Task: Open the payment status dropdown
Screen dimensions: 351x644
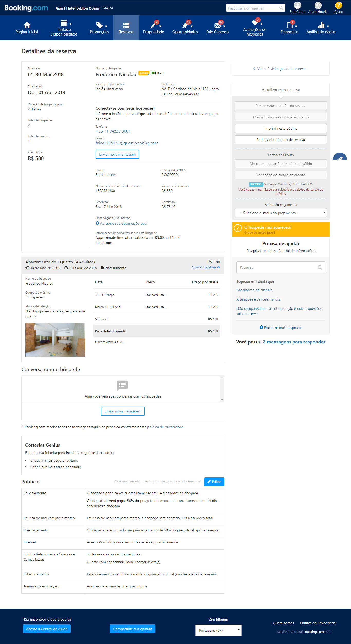Action: [x=281, y=213]
